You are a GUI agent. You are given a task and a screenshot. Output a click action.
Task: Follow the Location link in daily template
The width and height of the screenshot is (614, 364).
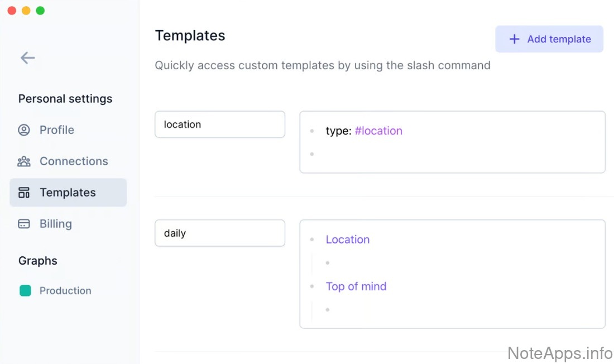point(348,240)
